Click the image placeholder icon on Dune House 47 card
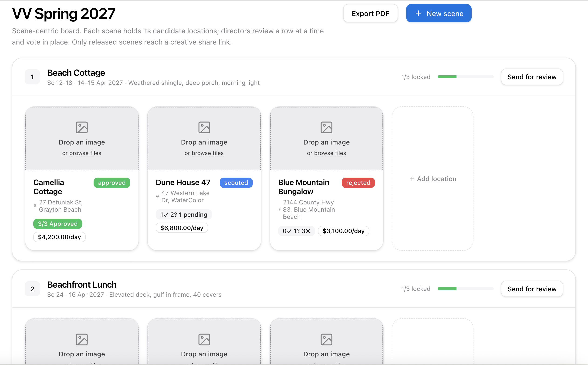588x365 pixels. tap(204, 127)
